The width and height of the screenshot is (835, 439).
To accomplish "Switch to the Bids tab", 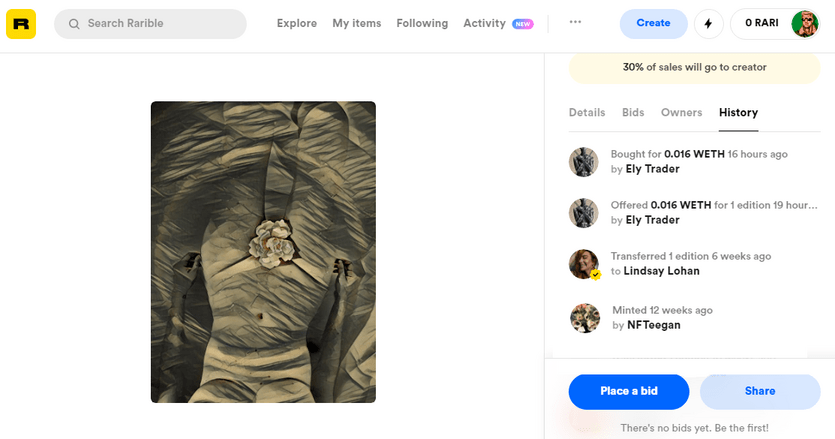I will pyautogui.click(x=633, y=112).
